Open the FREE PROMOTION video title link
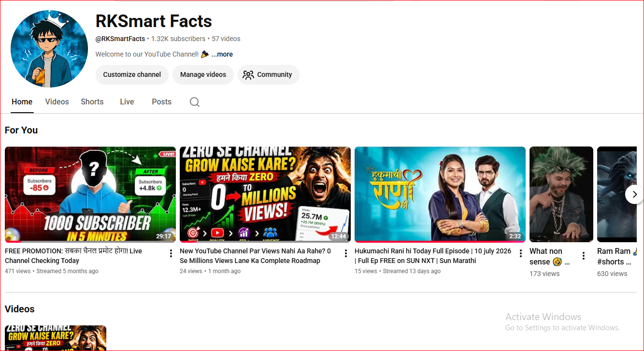644x351 pixels. point(73,256)
